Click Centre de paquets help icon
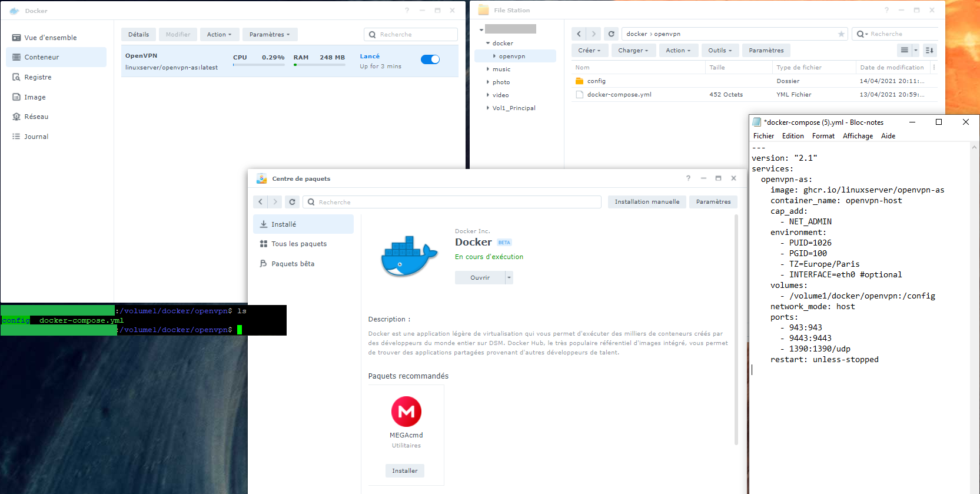This screenshot has height=494, width=980. pyautogui.click(x=688, y=178)
